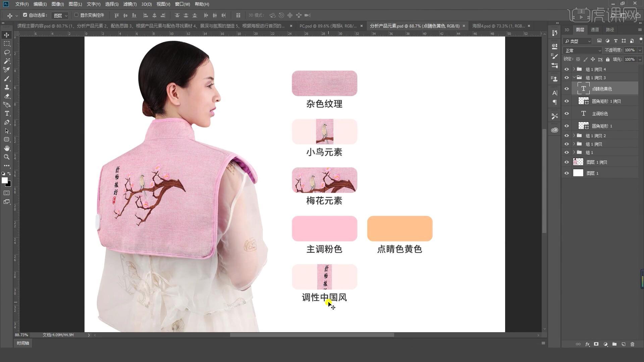Expand the 组 1 拷贝 4 group

(x=574, y=69)
